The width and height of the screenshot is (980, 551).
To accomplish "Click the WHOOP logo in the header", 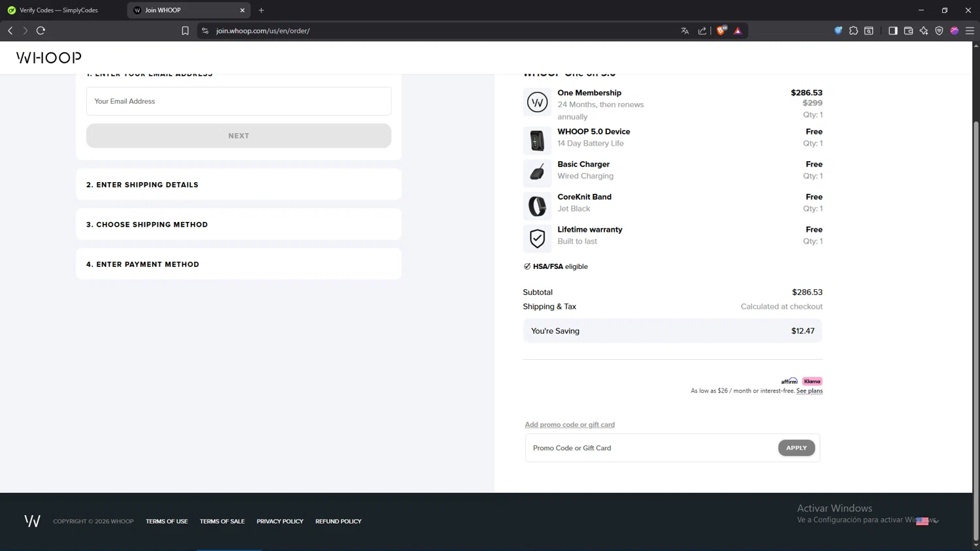I will [x=49, y=57].
